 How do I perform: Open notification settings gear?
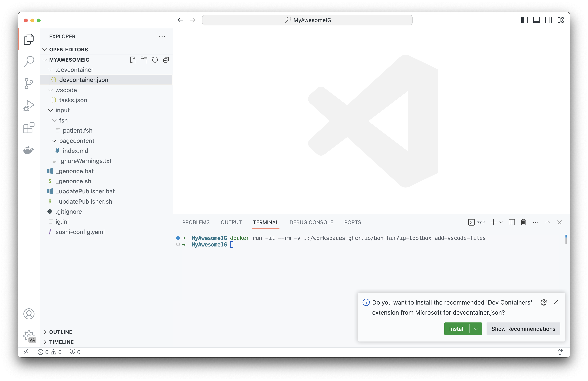(544, 302)
